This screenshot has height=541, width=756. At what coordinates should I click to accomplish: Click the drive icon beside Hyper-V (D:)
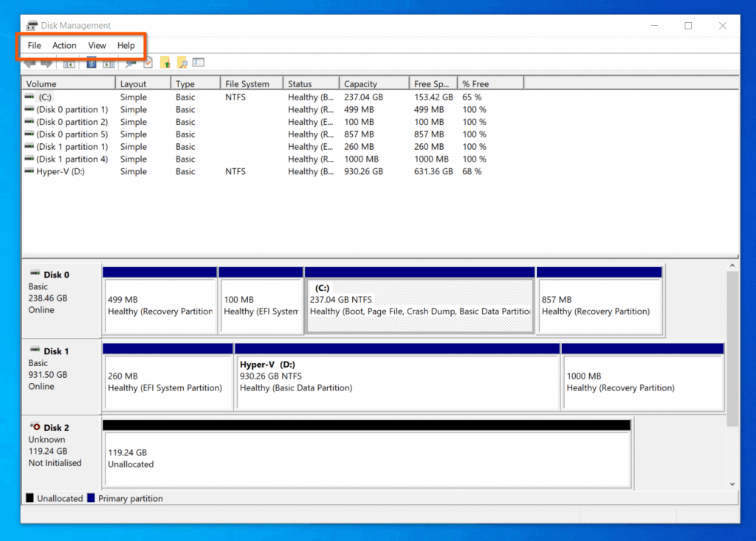[30, 171]
